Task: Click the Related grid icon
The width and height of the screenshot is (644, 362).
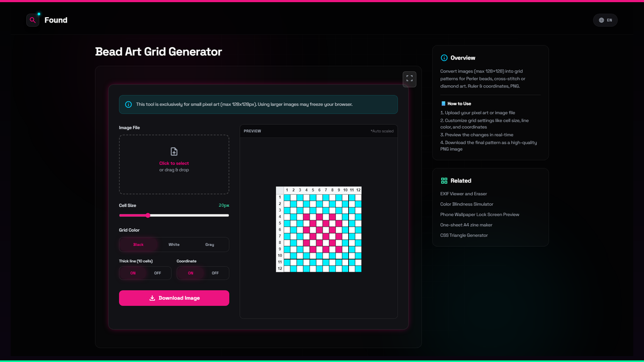Action: pyautogui.click(x=444, y=181)
